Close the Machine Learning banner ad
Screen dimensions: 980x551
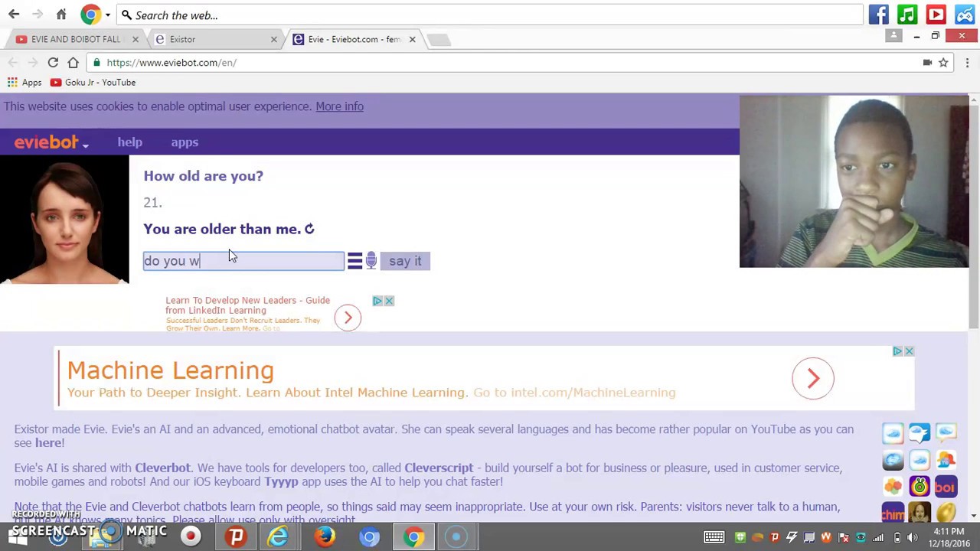909,351
